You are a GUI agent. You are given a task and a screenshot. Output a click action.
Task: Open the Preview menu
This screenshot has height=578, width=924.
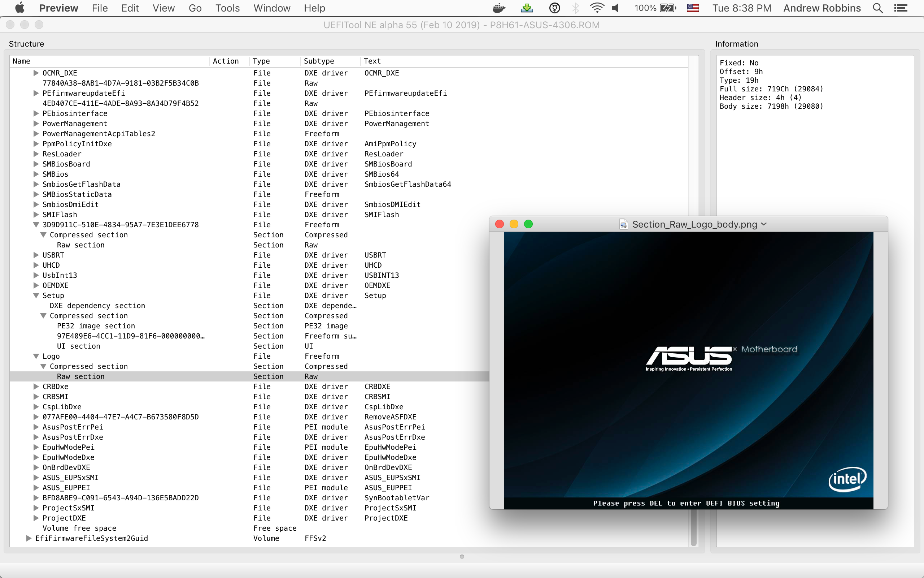point(58,8)
